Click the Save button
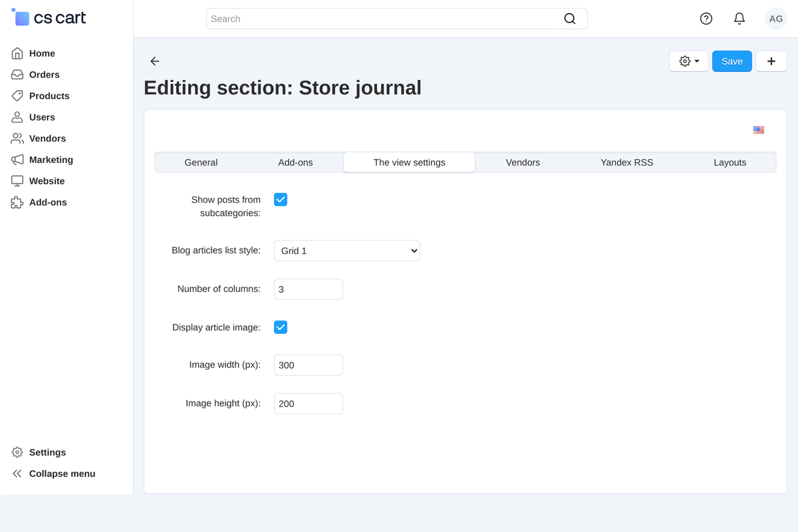This screenshot has width=798, height=532. [x=732, y=61]
